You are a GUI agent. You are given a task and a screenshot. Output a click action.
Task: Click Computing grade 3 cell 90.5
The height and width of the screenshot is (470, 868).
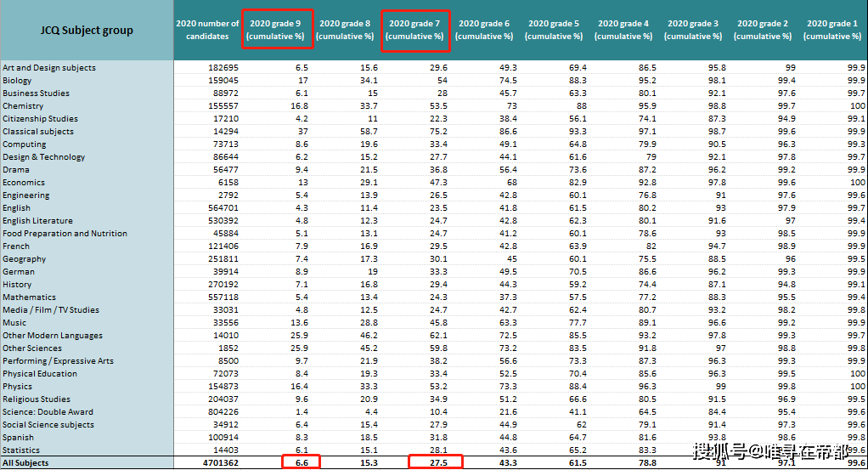[x=717, y=144]
